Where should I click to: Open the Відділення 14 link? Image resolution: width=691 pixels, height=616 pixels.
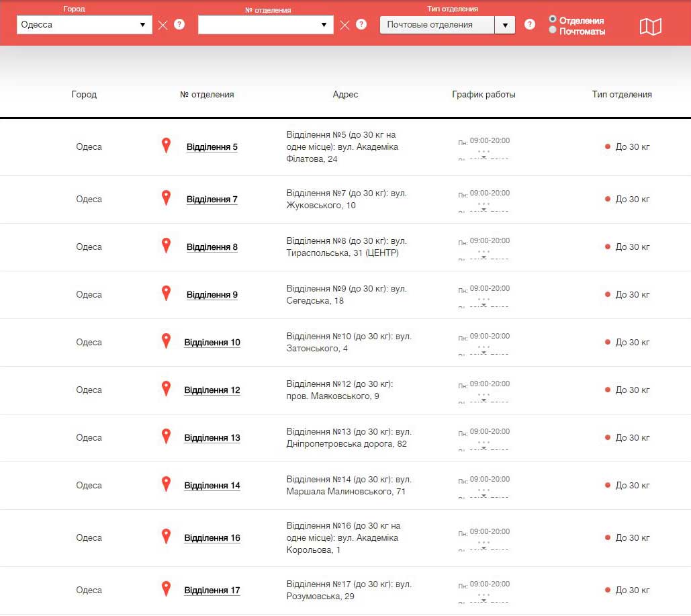click(212, 486)
